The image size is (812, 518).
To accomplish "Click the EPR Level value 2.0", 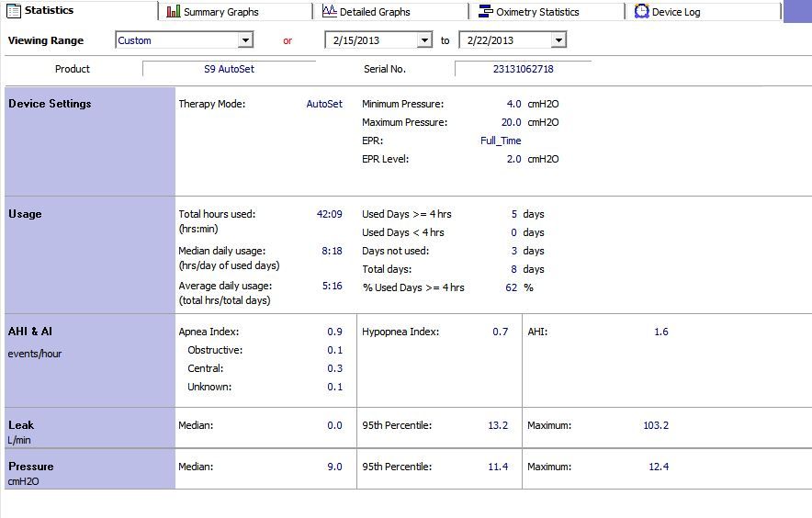I will tap(513, 159).
